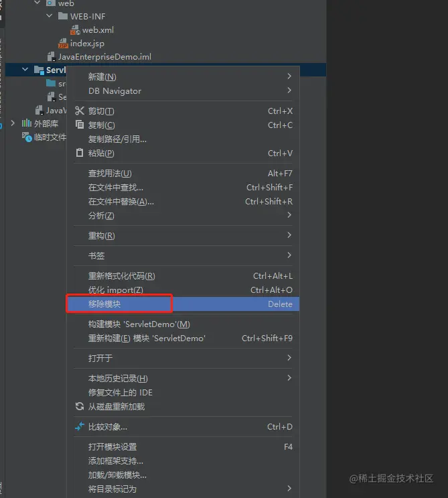Click the Copy icon in context menu
The width and height of the screenshot is (448, 498).
pos(80,125)
